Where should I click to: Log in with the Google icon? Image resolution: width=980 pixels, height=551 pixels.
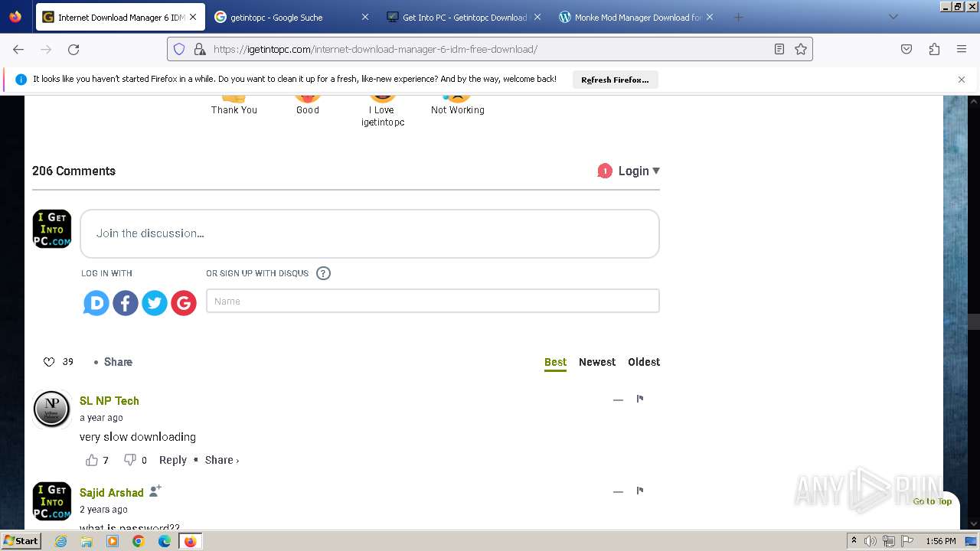point(184,303)
